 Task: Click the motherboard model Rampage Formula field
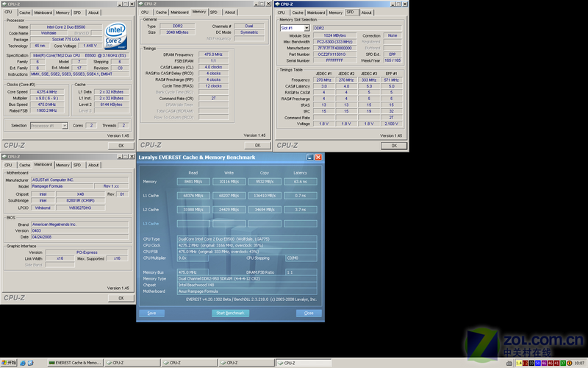tap(61, 186)
